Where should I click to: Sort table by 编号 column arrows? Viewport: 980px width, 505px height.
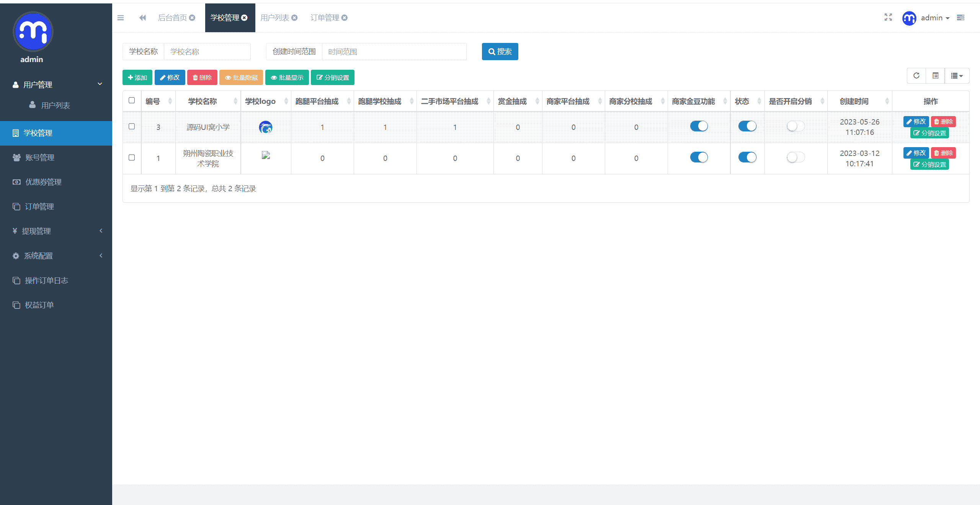pyautogui.click(x=170, y=101)
